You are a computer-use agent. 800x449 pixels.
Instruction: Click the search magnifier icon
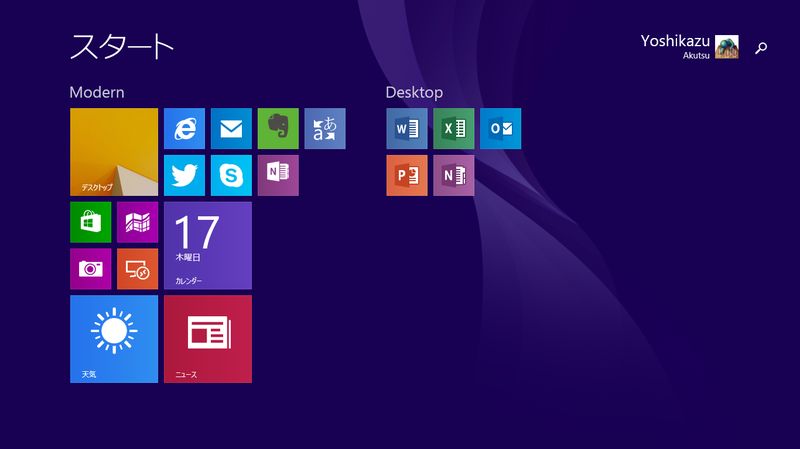(x=761, y=48)
